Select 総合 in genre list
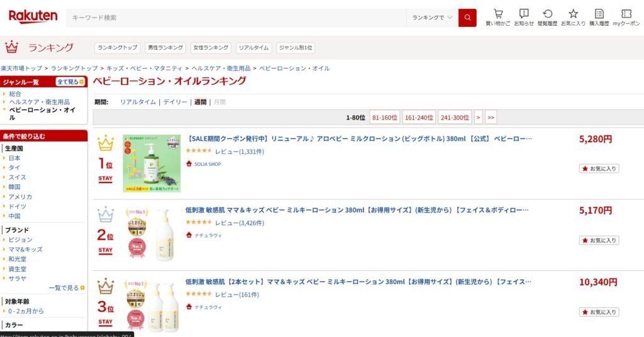 [15, 94]
